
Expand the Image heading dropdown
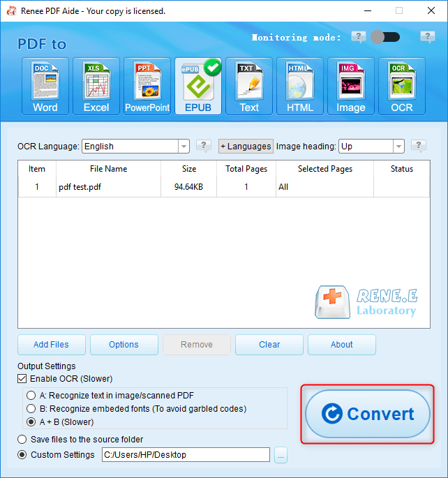pyautogui.click(x=398, y=147)
